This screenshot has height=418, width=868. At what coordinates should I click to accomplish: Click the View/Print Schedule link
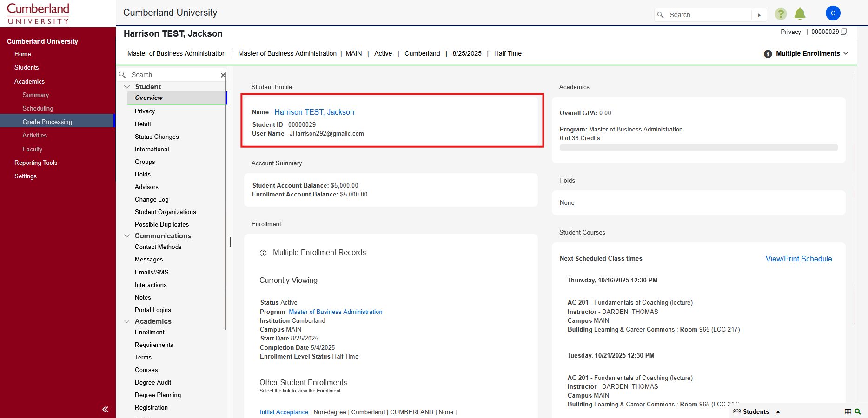point(799,259)
